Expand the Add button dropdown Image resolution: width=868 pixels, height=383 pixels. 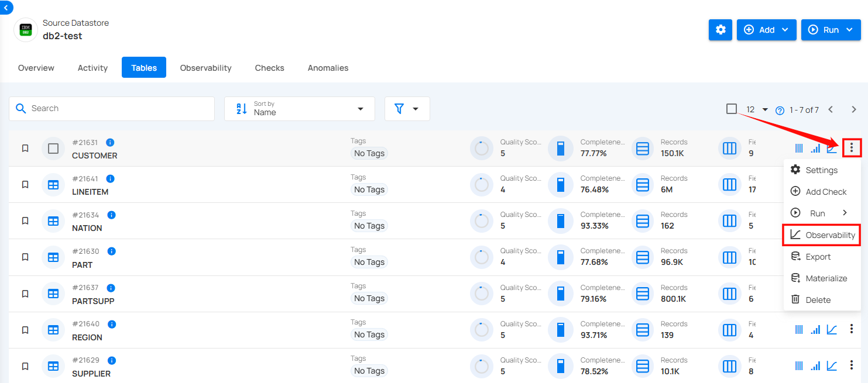click(x=766, y=30)
